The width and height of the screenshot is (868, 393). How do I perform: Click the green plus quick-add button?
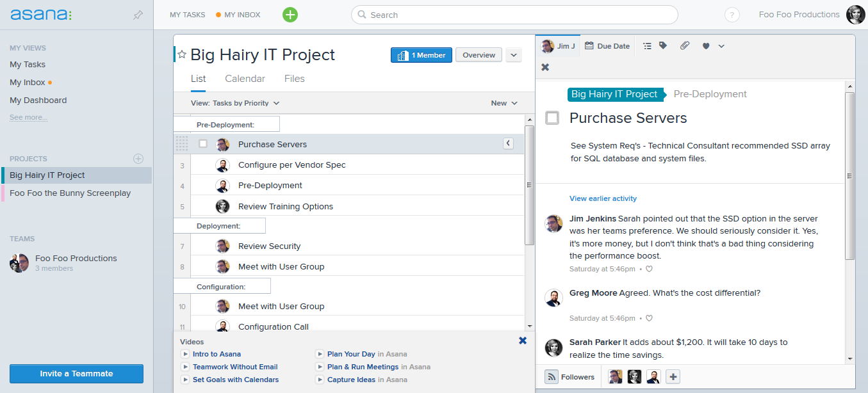[290, 15]
